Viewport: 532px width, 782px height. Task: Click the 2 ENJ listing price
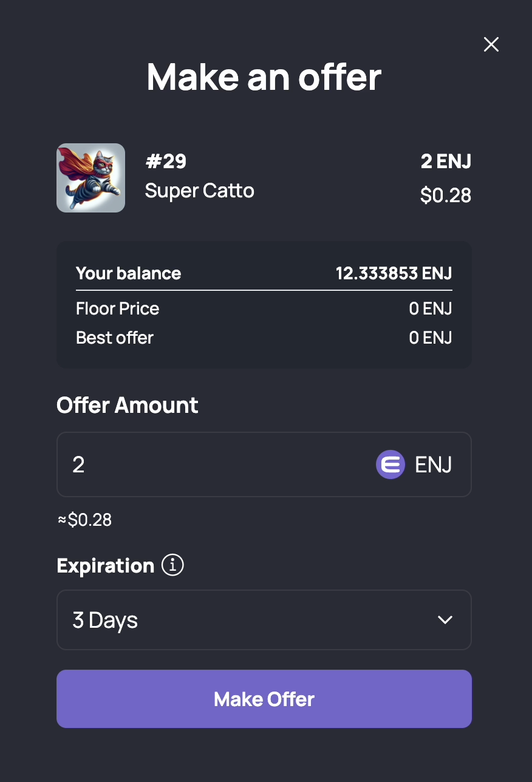(x=446, y=161)
